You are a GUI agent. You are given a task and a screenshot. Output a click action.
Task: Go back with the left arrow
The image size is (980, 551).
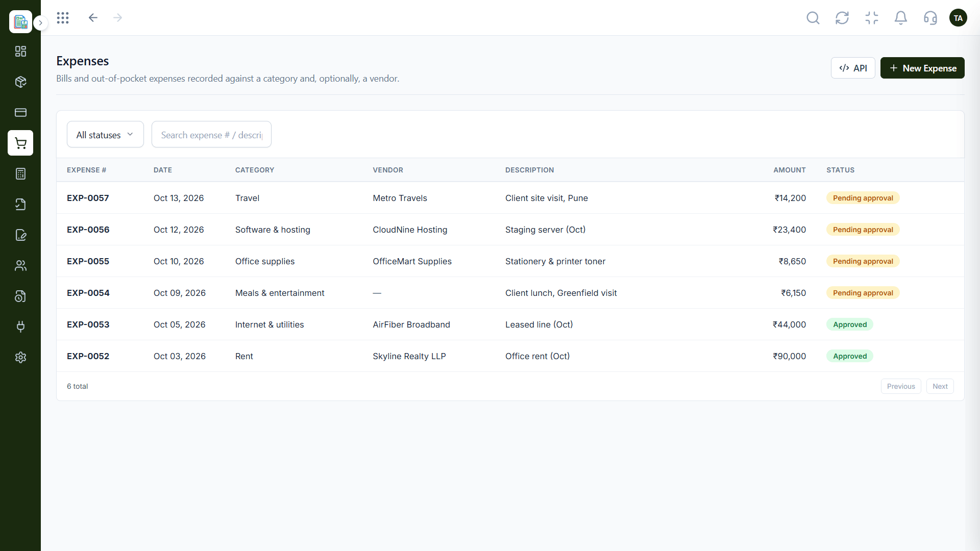[x=93, y=18]
